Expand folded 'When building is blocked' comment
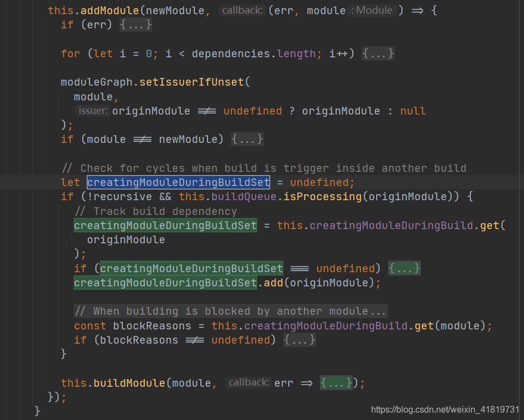524x420 pixels. 230,311
